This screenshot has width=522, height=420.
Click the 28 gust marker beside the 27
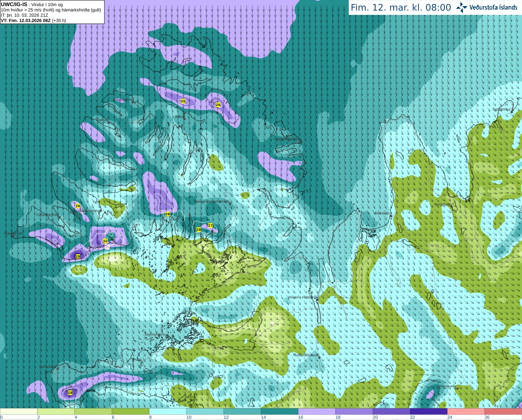point(199,230)
